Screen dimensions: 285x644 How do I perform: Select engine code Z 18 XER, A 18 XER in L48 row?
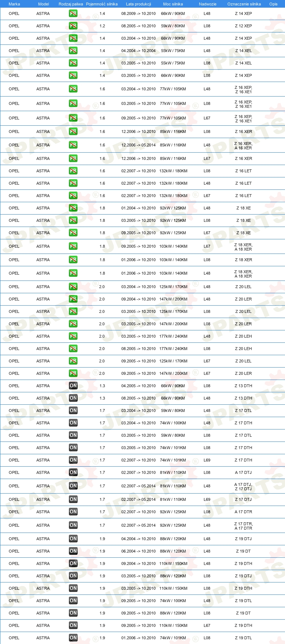243,274
